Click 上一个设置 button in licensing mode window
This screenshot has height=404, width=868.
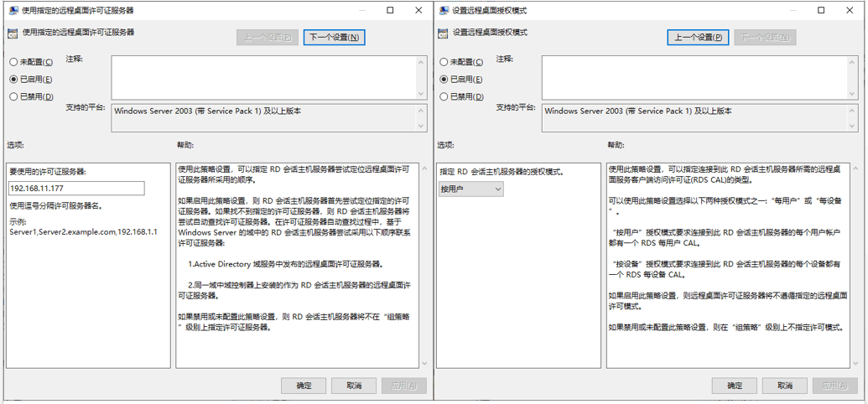point(698,37)
